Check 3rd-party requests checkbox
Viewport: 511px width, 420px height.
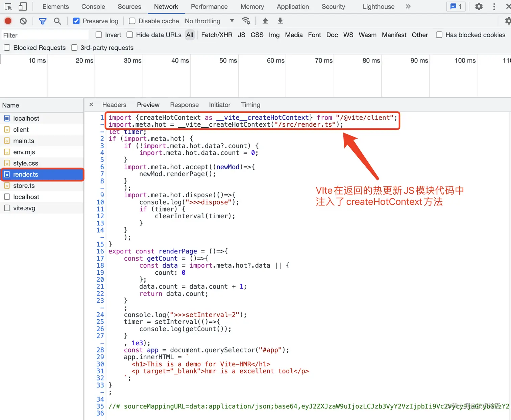[74, 48]
